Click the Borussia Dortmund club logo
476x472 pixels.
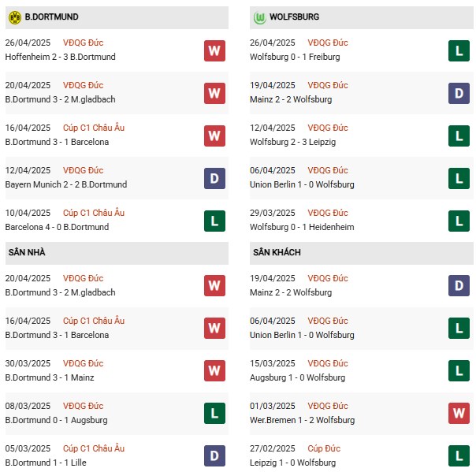[x=14, y=17]
